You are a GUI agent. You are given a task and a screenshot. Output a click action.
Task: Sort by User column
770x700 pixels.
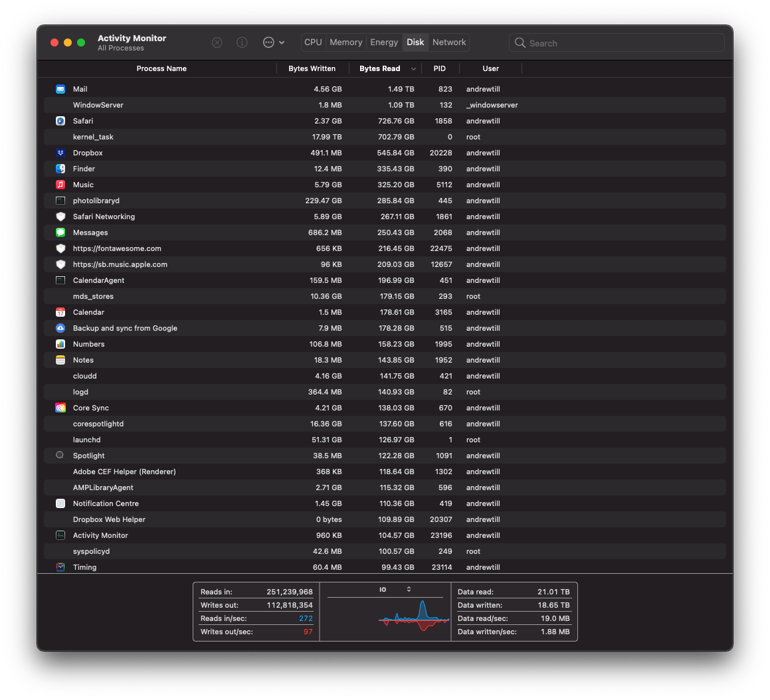click(490, 68)
